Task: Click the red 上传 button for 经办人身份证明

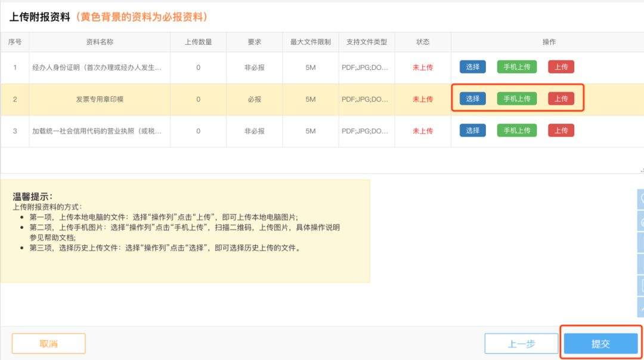Action: (561, 67)
